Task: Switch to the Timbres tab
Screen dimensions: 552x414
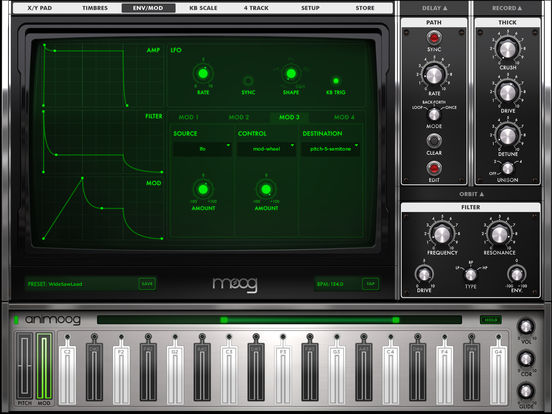Action: pyautogui.click(x=95, y=8)
